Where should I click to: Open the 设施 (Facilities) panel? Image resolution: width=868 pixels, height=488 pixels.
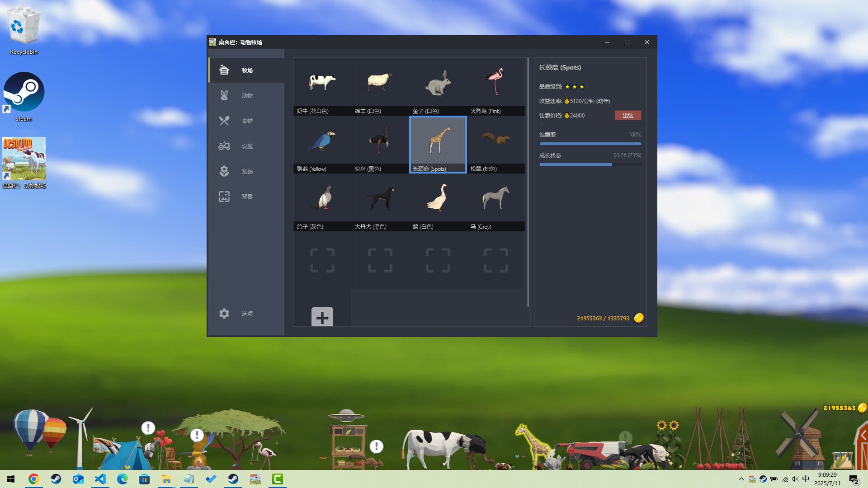(x=246, y=146)
